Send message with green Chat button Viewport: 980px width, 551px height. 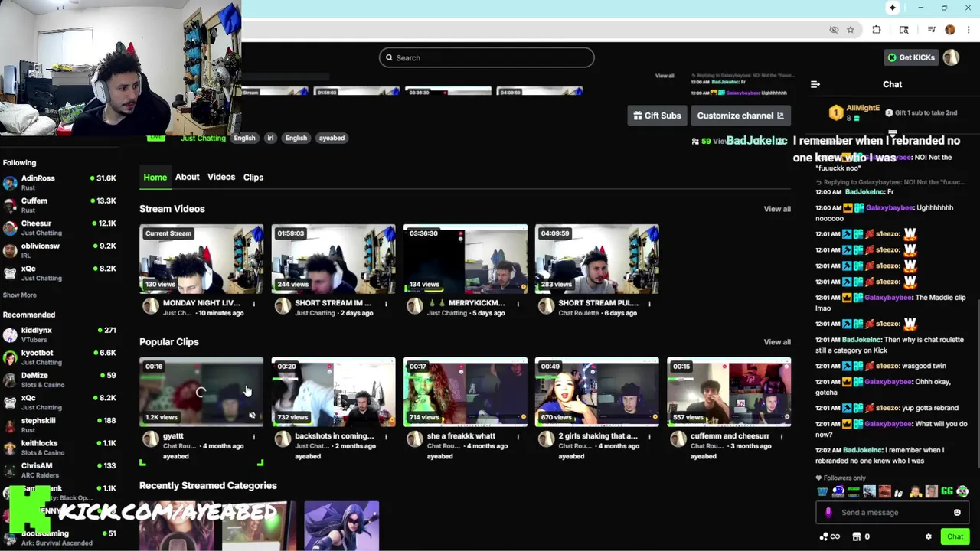coord(955,536)
